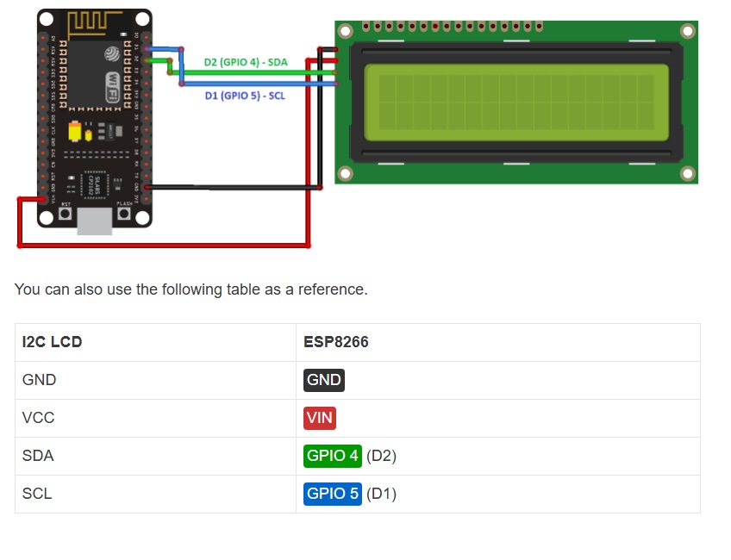Click the micro USB port on the board
This screenshot has width=731, height=560.
pos(94,221)
